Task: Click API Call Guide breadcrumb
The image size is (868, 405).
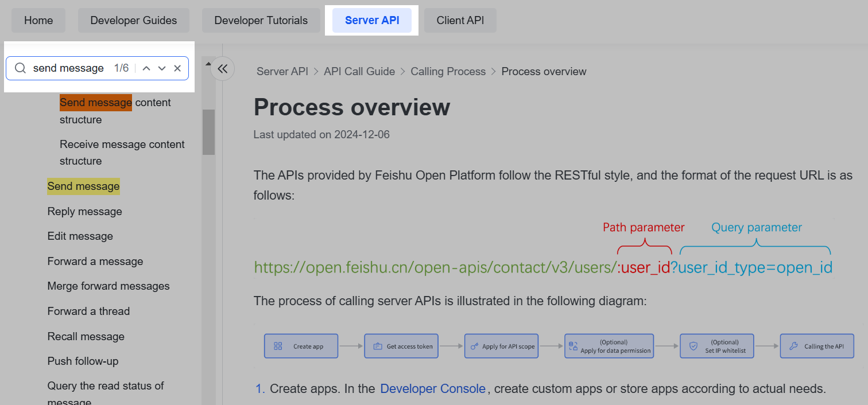Action: [x=359, y=72]
